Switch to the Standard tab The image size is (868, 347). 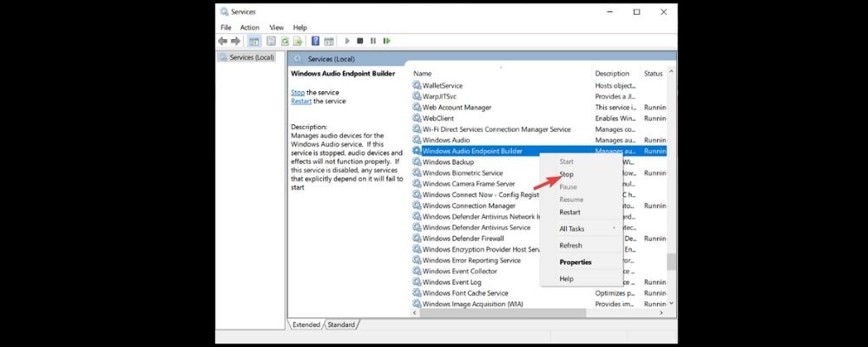pyautogui.click(x=341, y=324)
